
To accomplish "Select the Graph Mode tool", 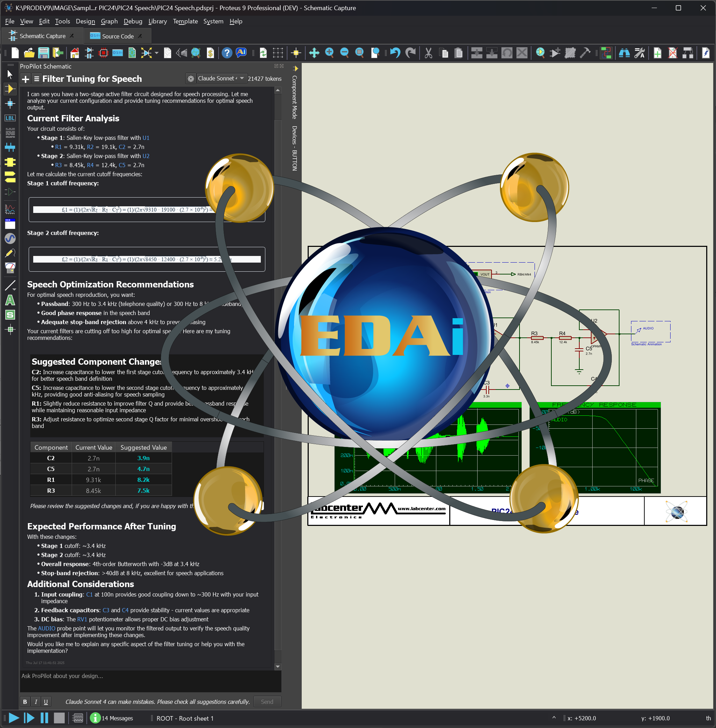I will point(10,209).
